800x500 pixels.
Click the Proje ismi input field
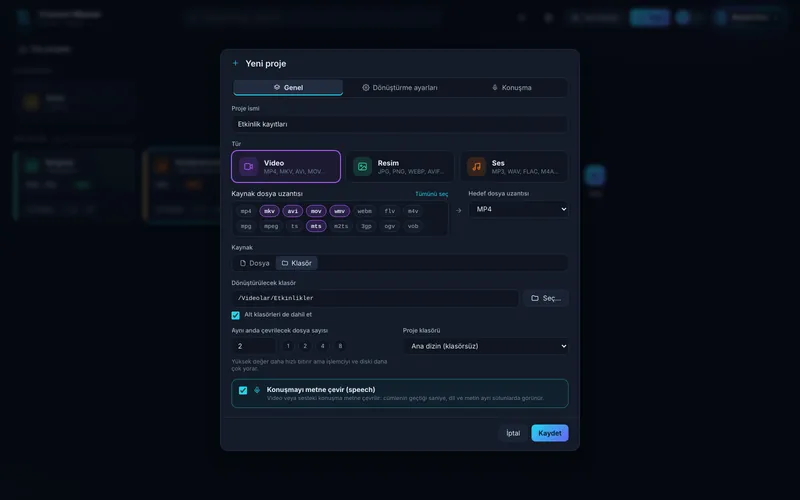coord(399,124)
